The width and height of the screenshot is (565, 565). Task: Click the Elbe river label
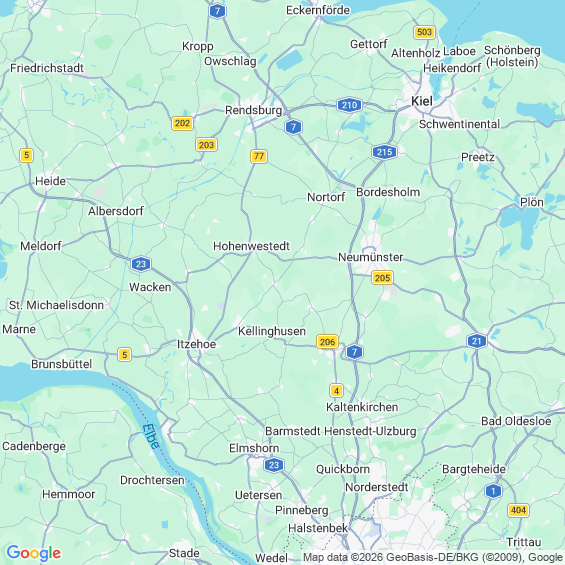(151, 436)
